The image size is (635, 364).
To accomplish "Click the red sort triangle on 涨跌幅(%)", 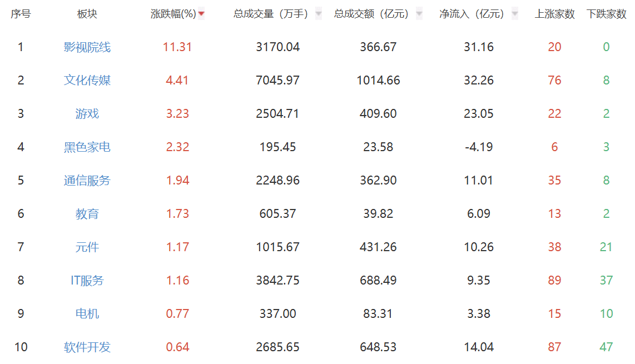I will click(200, 13).
